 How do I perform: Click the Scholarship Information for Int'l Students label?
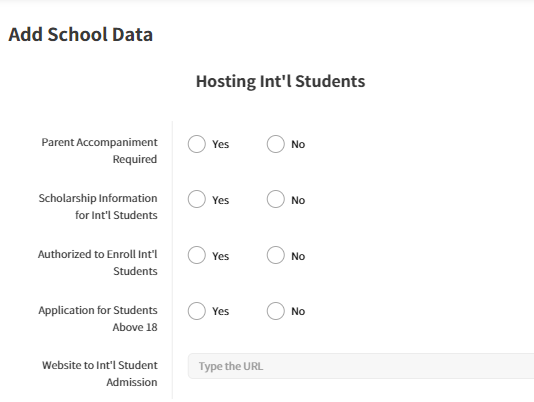click(x=98, y=206)
